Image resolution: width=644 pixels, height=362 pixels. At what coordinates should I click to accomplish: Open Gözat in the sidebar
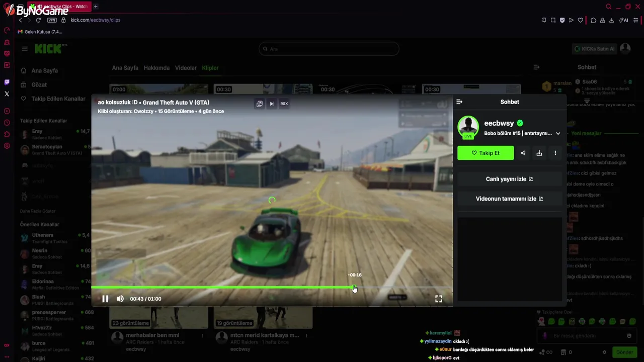[x=34, y=85]
